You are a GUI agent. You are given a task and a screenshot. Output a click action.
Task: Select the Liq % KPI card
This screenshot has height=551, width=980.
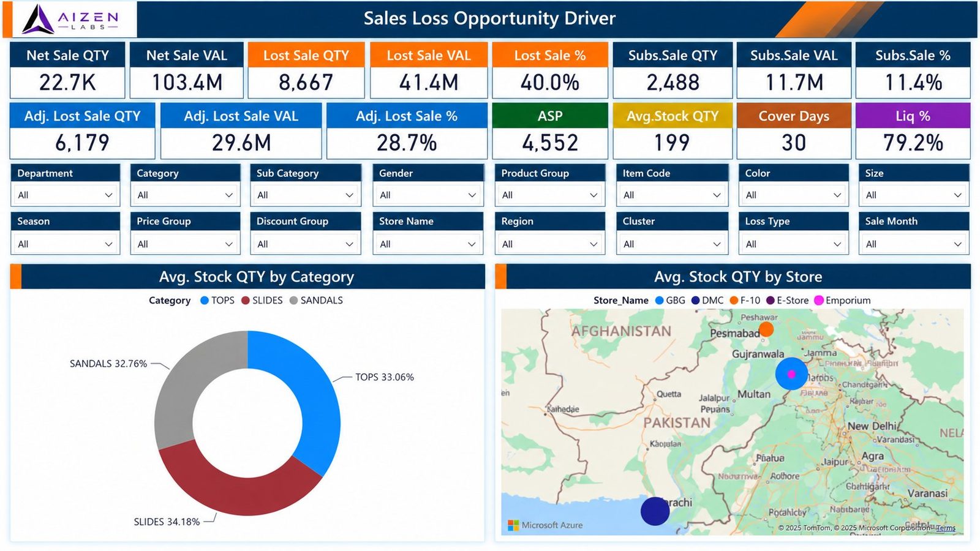coord(913,130)
